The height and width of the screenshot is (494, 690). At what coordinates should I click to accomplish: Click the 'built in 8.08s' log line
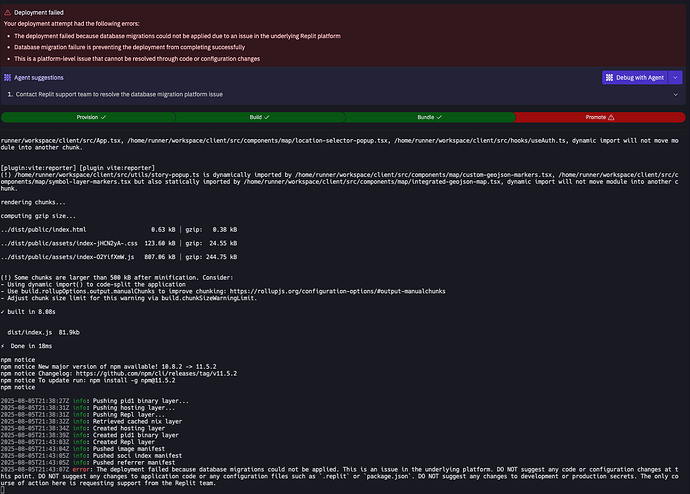28,312
